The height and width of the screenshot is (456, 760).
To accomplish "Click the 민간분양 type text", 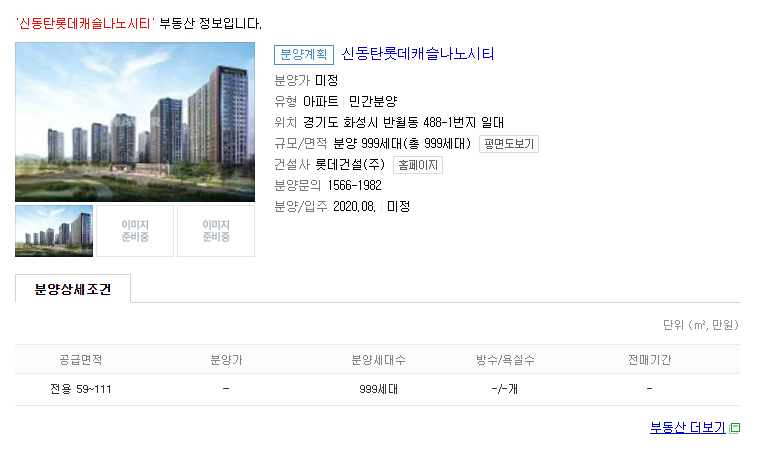I will coord(373,102).
